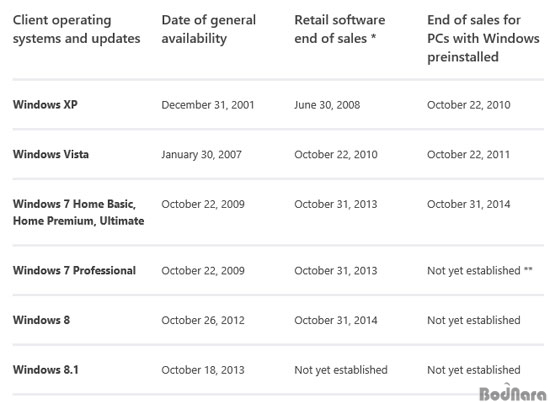Click the January 30, 2007 date cell
This screenshot has width=550, height=404.
[201, 155]
